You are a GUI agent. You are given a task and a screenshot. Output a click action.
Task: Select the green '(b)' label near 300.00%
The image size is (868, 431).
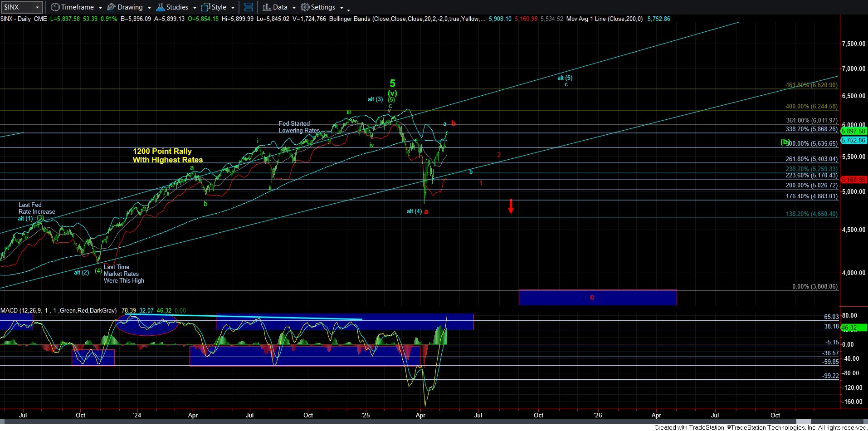pyautogui.click(x=785, y=142)
